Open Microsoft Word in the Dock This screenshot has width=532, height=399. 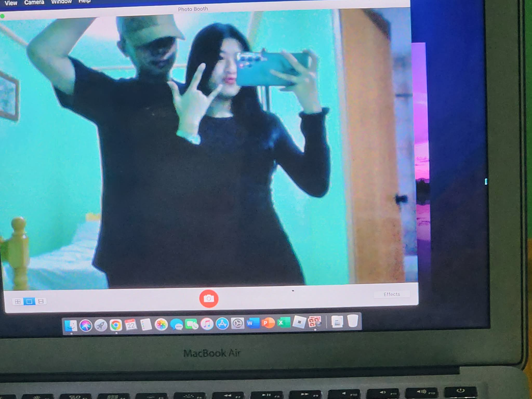point(253,323)
